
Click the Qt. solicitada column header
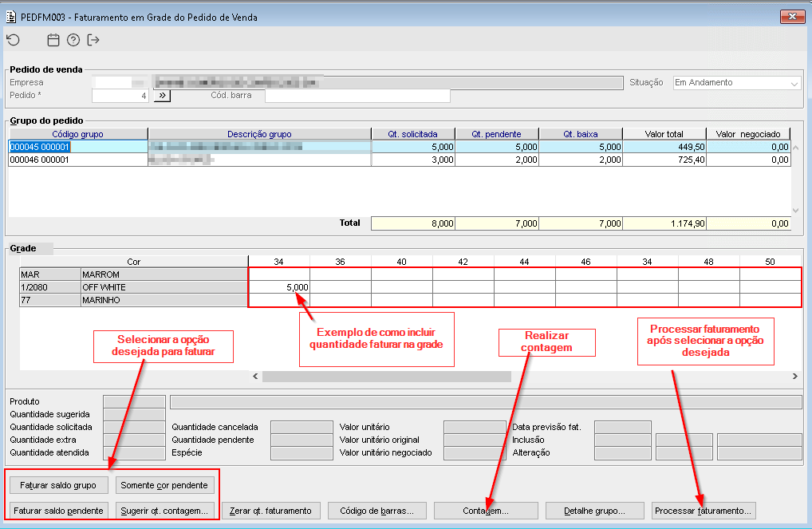412,134
